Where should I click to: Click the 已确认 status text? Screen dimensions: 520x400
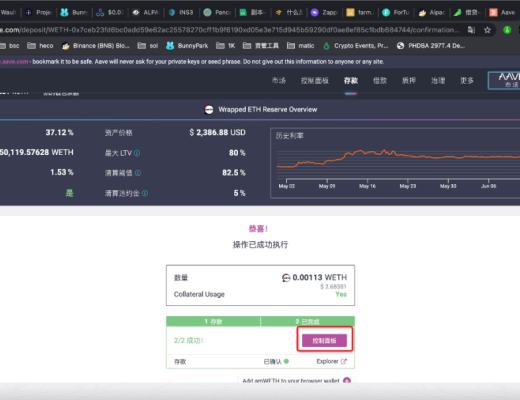(x=272, y=362)
